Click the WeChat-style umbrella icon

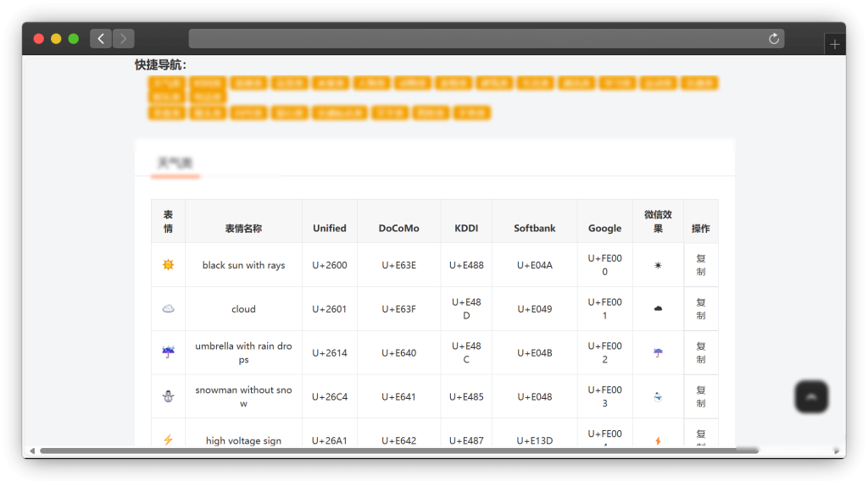click(x=658, y=352)
